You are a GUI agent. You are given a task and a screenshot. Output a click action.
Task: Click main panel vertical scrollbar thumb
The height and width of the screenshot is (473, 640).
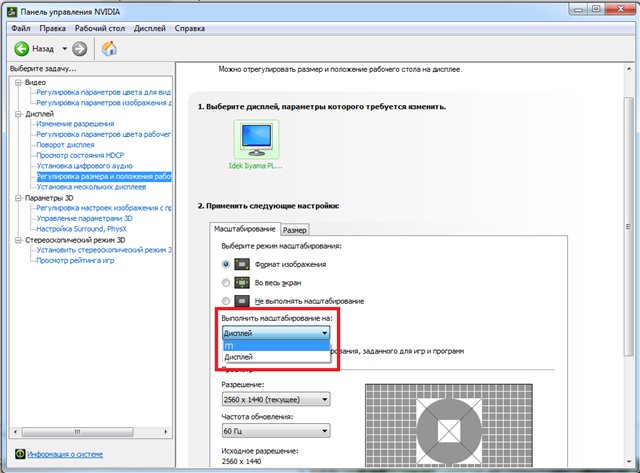[x=629, y=227]
